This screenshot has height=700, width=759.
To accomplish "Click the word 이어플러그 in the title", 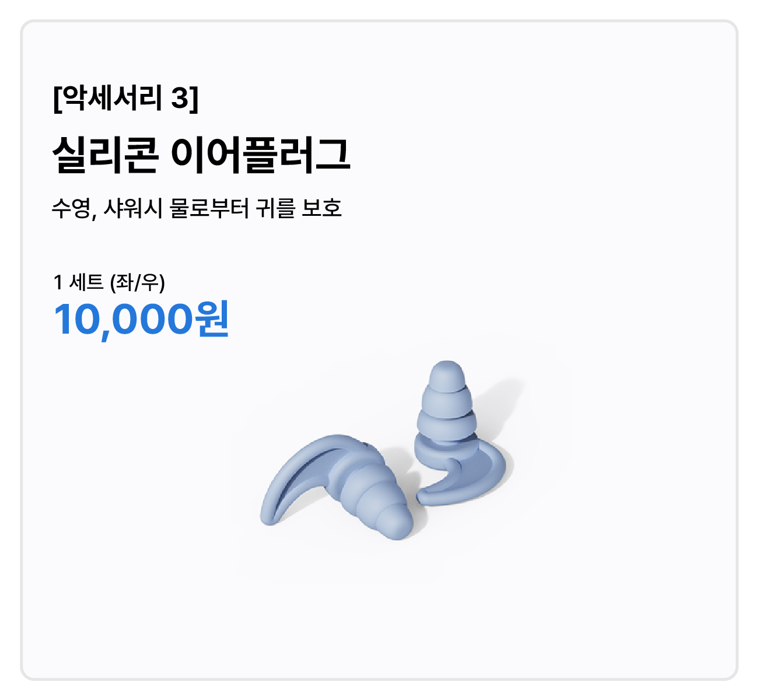I will [x=260, y=155].
